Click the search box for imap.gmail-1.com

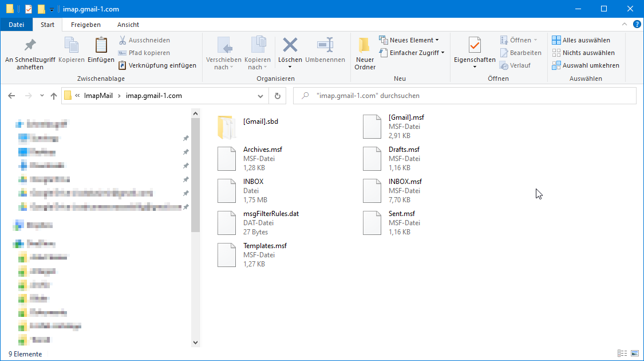464,96
